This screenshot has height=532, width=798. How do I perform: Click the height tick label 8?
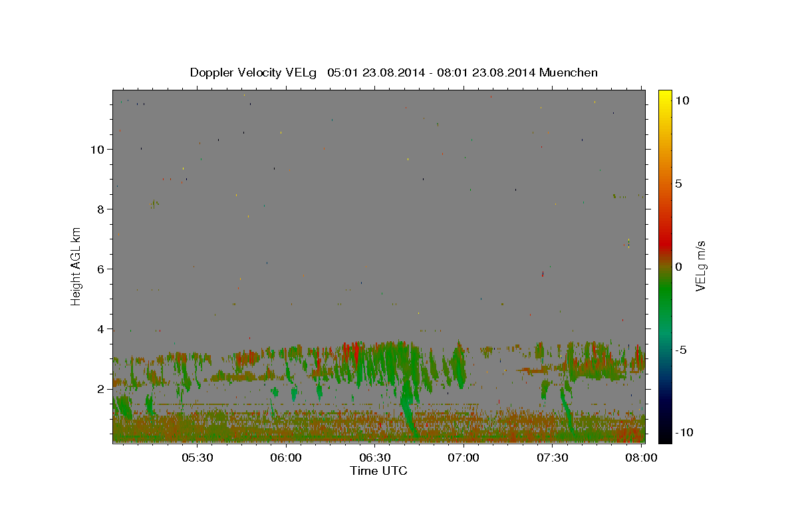coord(101,209)
